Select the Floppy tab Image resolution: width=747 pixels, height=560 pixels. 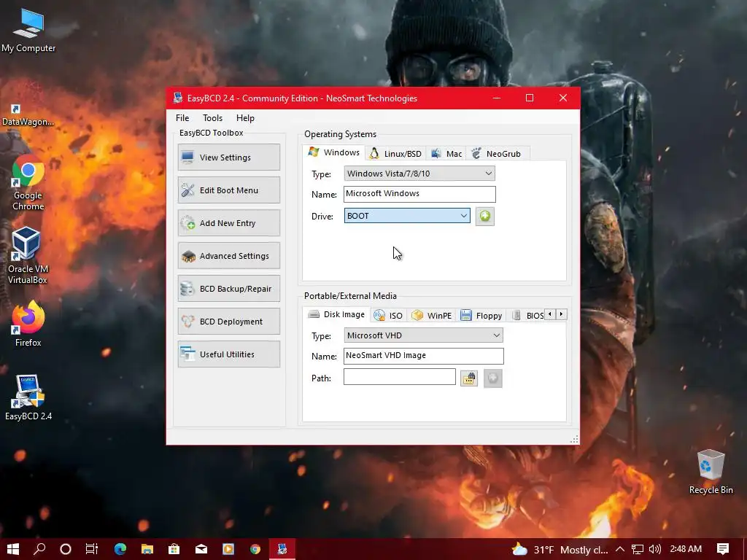click(x=481, y=315)
